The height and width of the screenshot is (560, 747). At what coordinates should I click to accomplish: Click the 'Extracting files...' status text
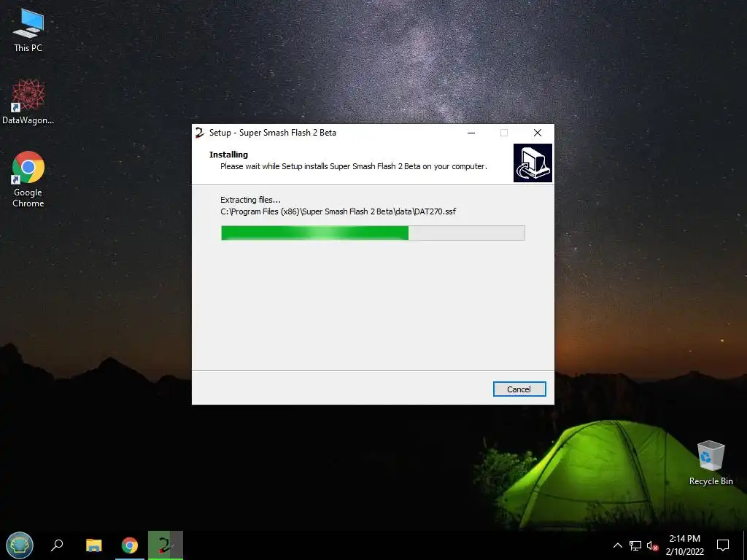pos(250,200)
